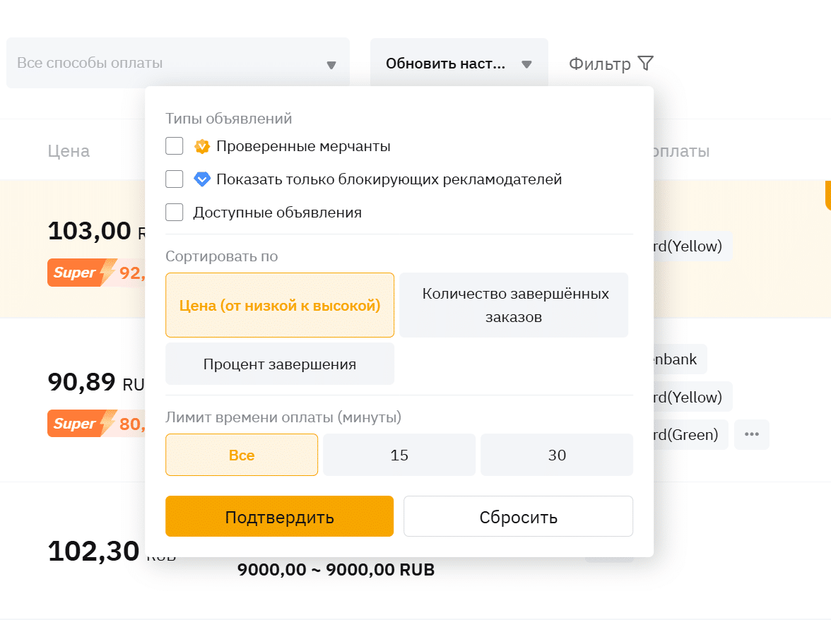Select Все for payment time limit

pyautogui.click(x=242, y=455)
